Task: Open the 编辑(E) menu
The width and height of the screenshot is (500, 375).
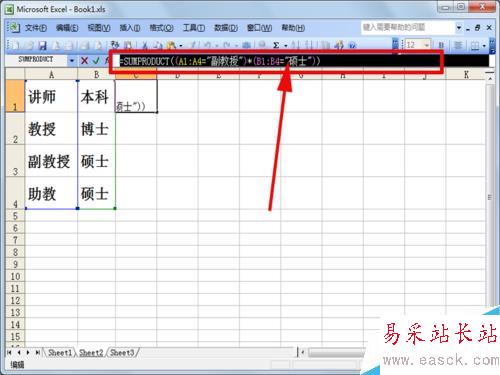Action: click(x=67, y=28)
